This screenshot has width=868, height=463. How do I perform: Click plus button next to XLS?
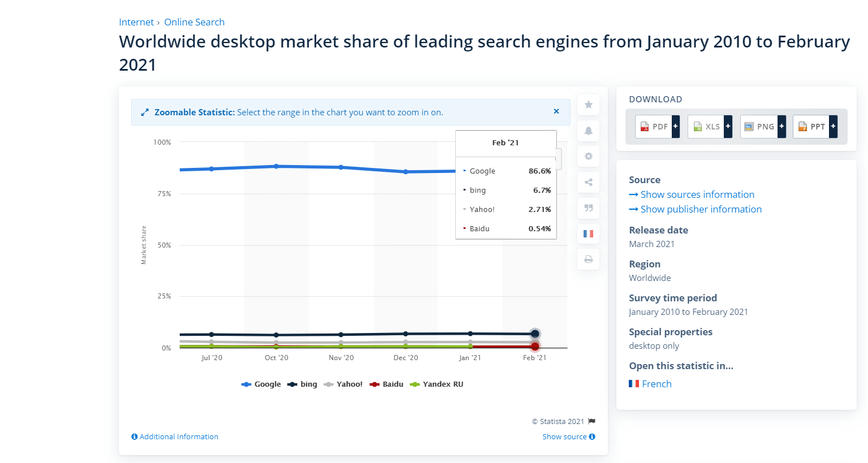tap(728, 127)
